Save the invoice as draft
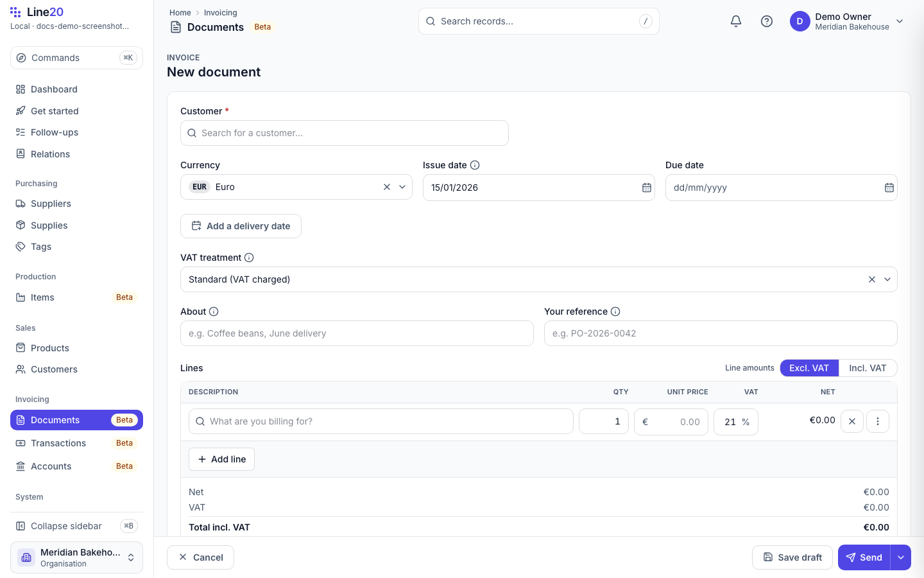 pyautogui.click(x=792, y=557)
